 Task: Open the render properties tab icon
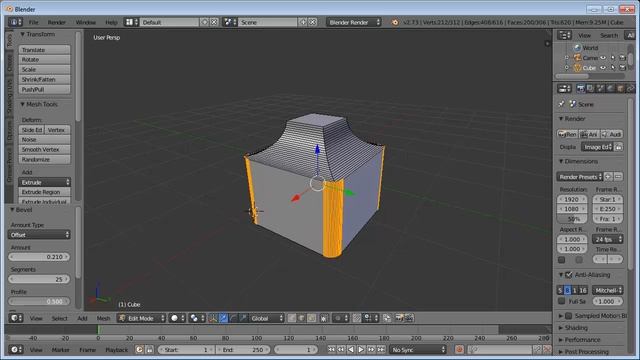click(x=580, y=88)
